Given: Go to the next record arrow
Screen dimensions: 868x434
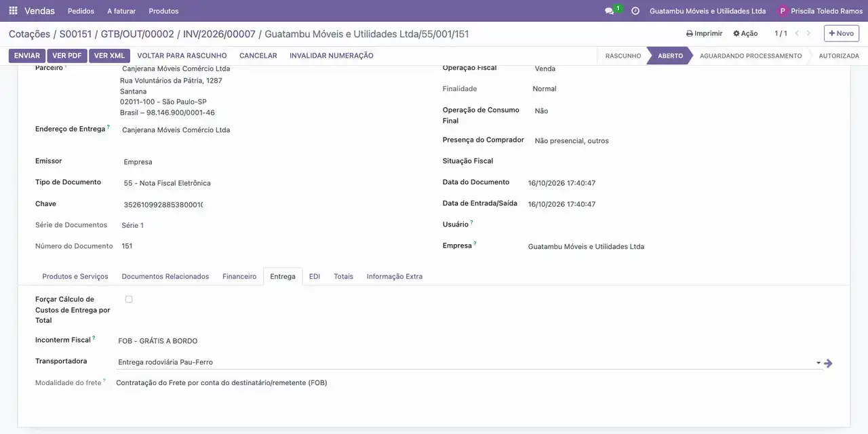Looking at the screenshot, I should point(808,33).
